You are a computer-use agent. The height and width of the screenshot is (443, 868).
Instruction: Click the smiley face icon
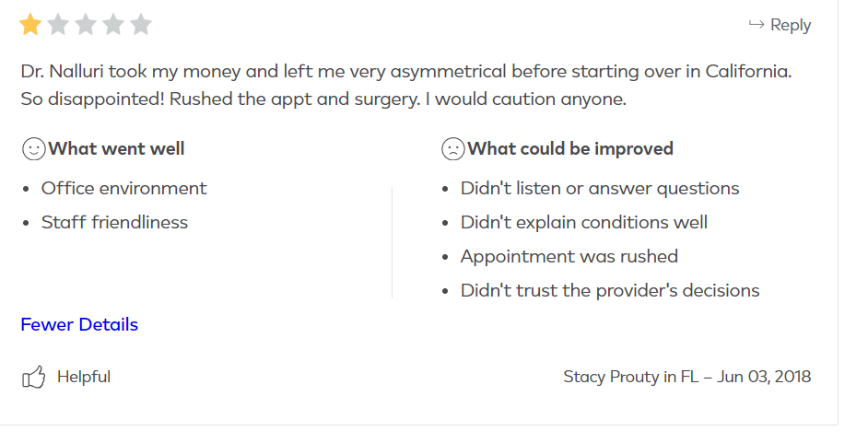[x=34, y=149]
